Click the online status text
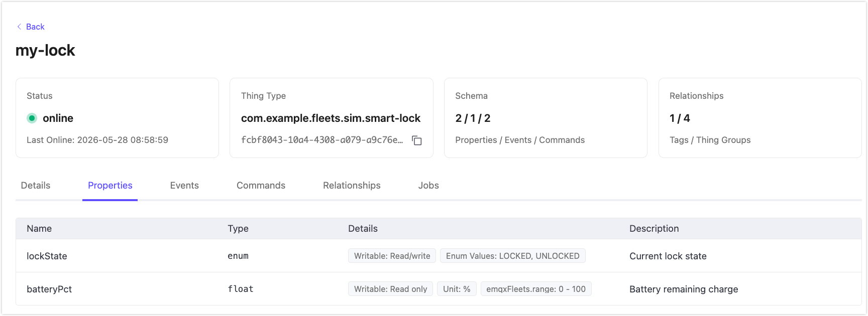Image resolution: width=868 pixels, height=316 pixels. (58, 118)
